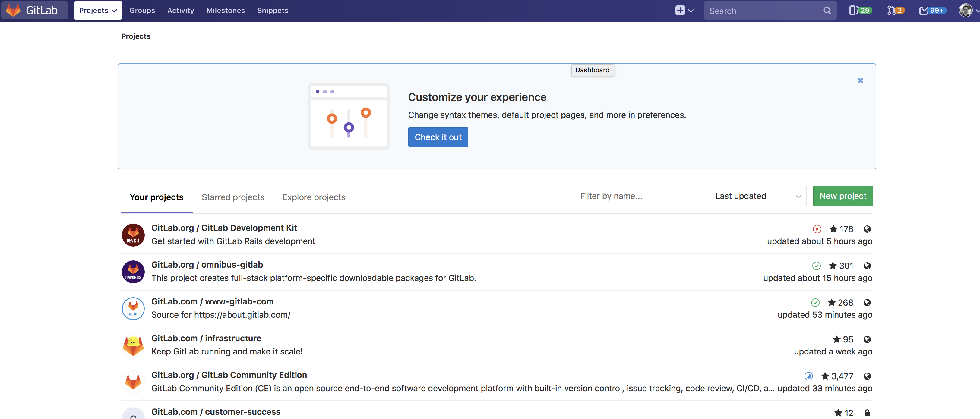The image size is (980, 419).
Task: Open Milestones in the top navigation
Action: coord(226,10)
